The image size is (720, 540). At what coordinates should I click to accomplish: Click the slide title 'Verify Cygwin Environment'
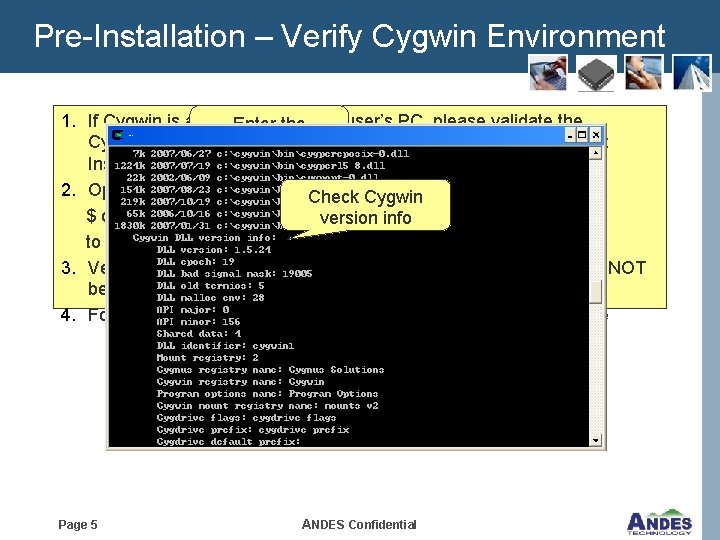tap(473, 37)
